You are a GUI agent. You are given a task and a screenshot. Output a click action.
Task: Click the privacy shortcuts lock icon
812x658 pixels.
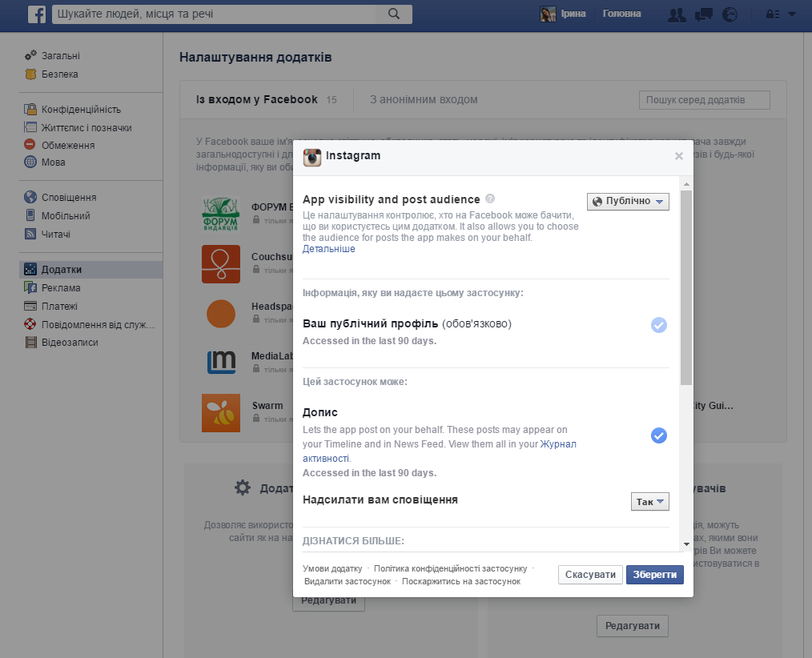(x=772, y=14)
